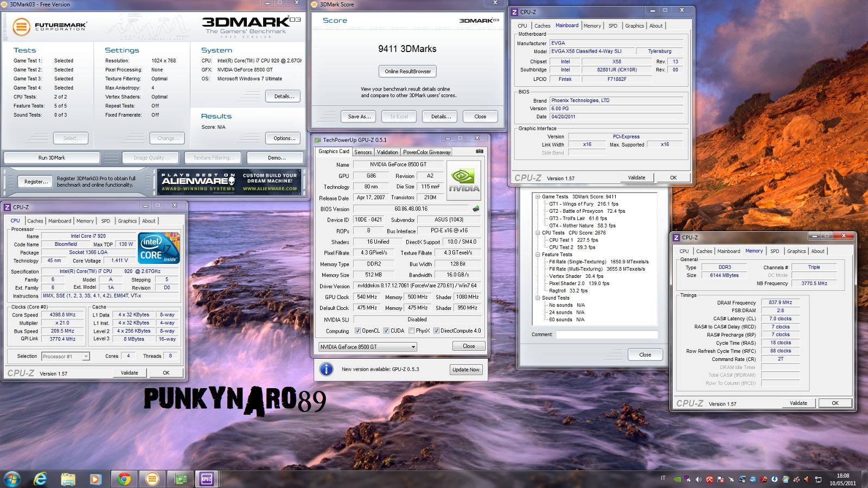
Task: Click the GPU-Z title bar icon
Action: (318, 140)
